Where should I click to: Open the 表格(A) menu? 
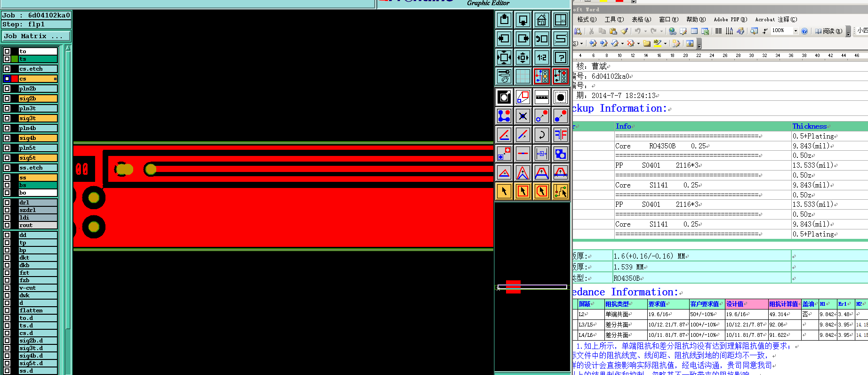(641, 19)
